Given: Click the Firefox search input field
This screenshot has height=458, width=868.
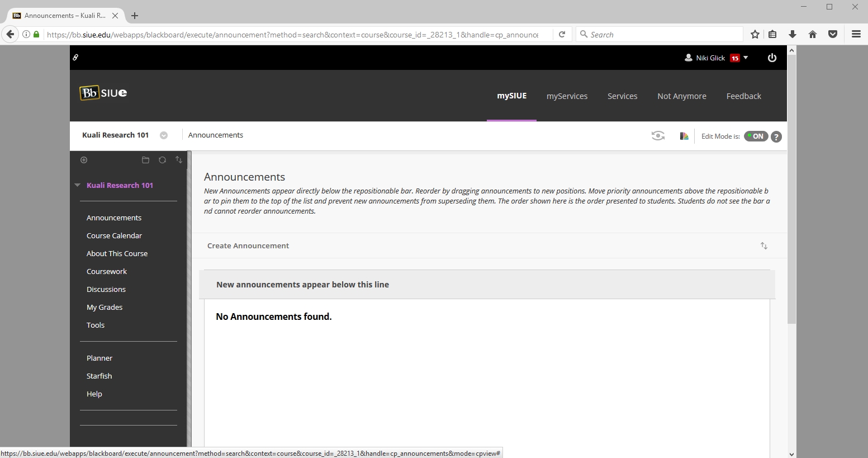Looking at the screenshot, I should point(662,35).
